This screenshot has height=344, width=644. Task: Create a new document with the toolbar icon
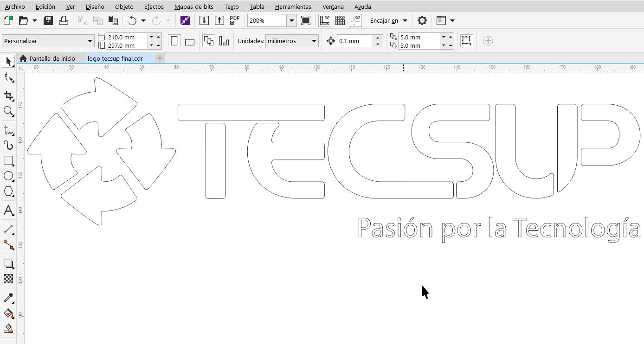coord(8,20)
